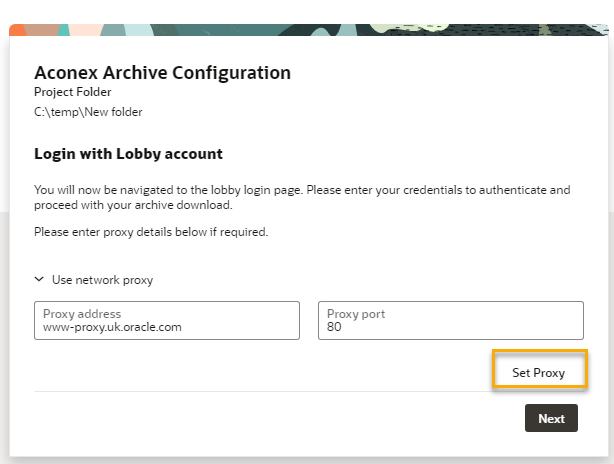The image size is (614, 464).
Task: Click the Set Proxy button
Action: coord(540,369)
